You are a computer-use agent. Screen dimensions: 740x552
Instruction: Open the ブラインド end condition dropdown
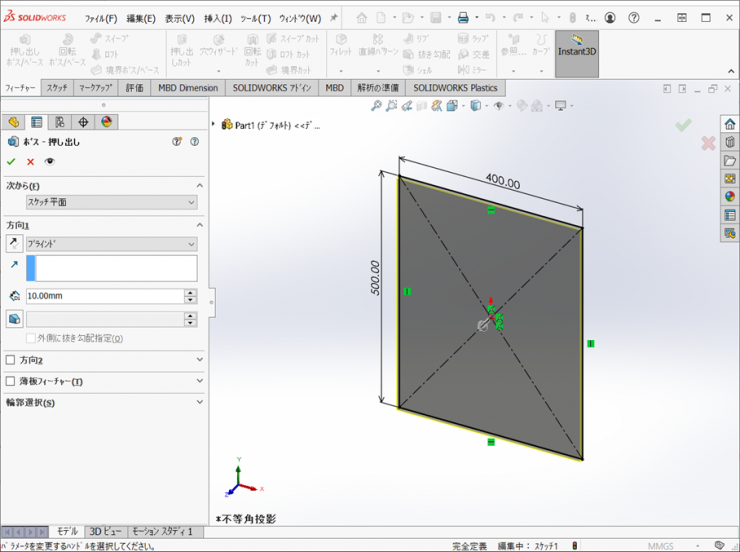111,243
